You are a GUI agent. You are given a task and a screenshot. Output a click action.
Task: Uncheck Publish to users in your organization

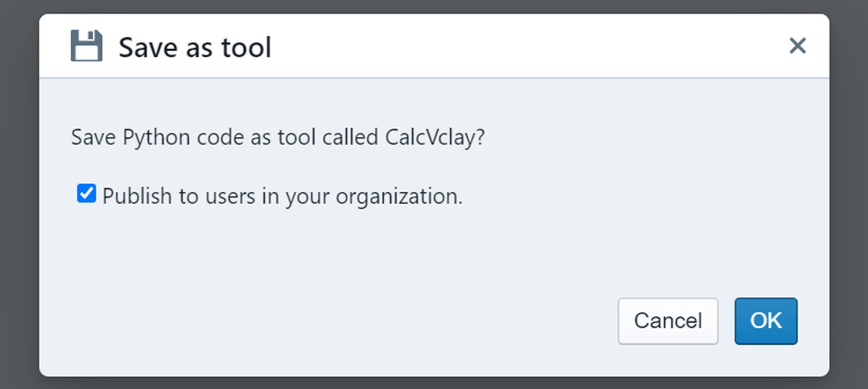tap(86, 194)
